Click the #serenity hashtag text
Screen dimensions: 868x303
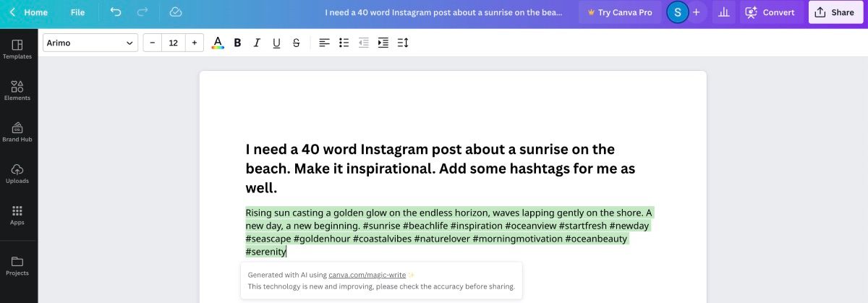pyautogui.click(x=265, y=252)
